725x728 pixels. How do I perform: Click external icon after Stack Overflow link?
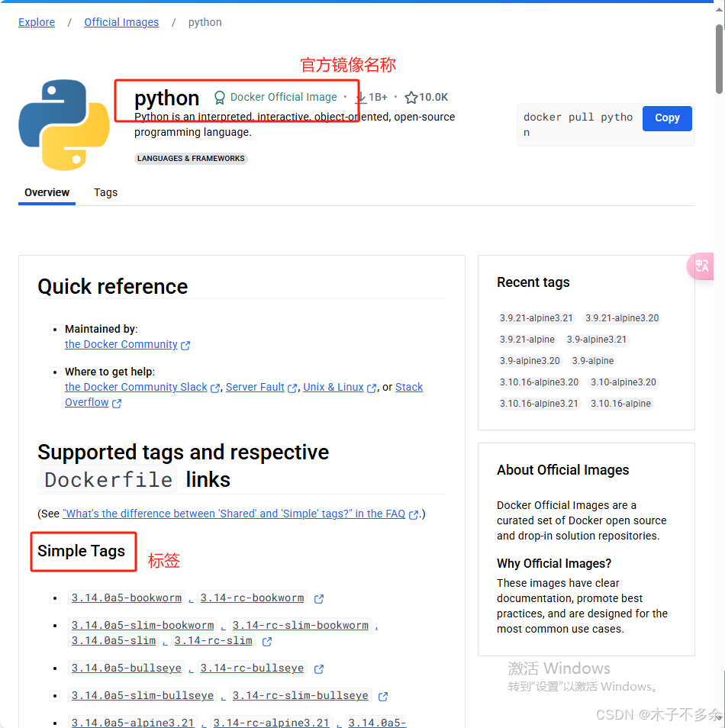[x=117, y=404]
